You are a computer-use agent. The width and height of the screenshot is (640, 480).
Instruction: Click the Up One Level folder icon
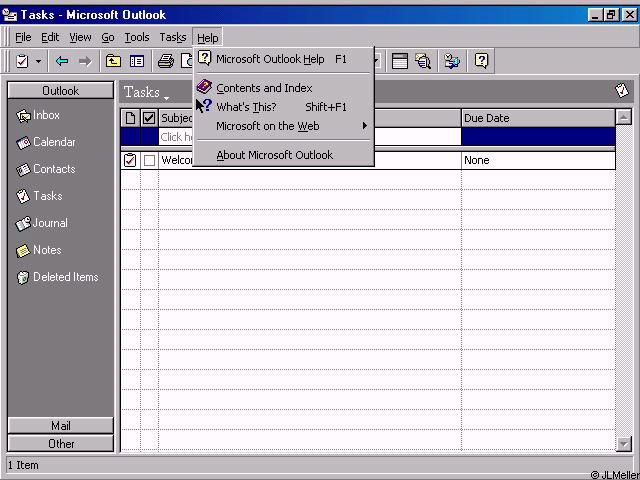(x=113, y=61)
